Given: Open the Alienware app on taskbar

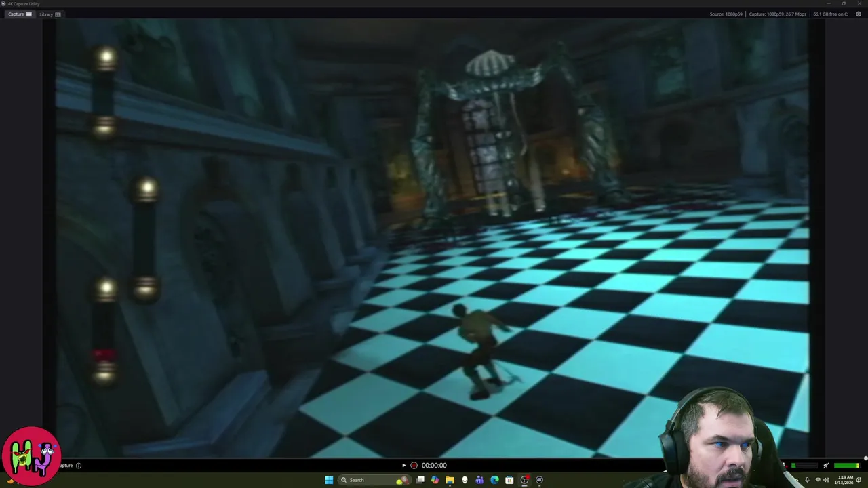Looking at the screenshot, I should click(x=465, y=480).
